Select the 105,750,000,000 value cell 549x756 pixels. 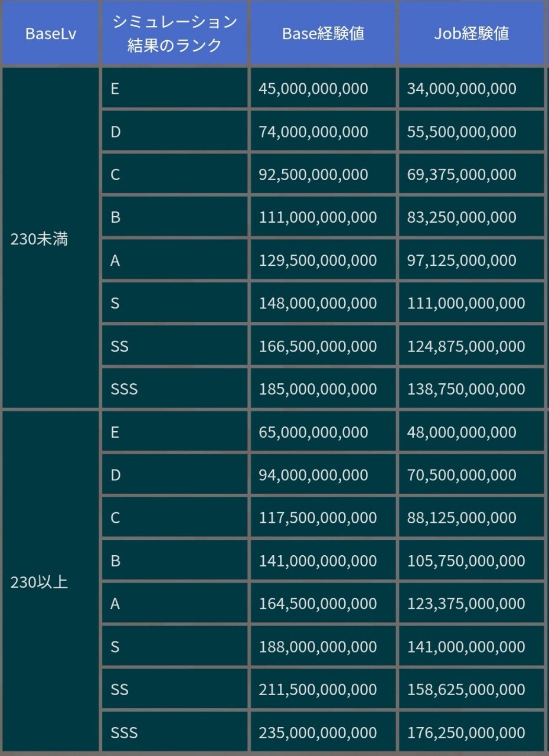(x=466, y=561)
